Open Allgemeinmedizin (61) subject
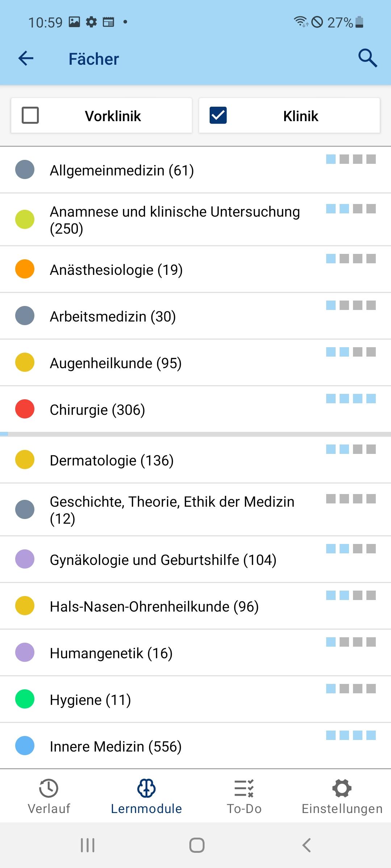 point(122,170)
